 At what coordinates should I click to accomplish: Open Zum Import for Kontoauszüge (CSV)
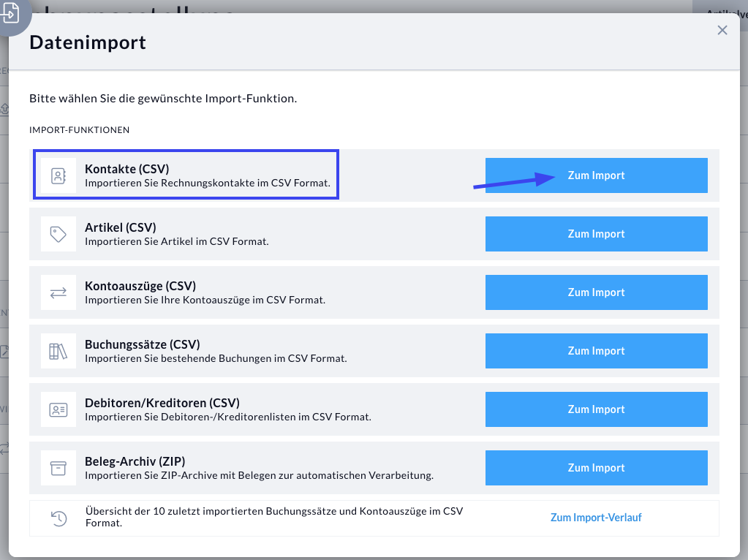(x=596, y=292)
